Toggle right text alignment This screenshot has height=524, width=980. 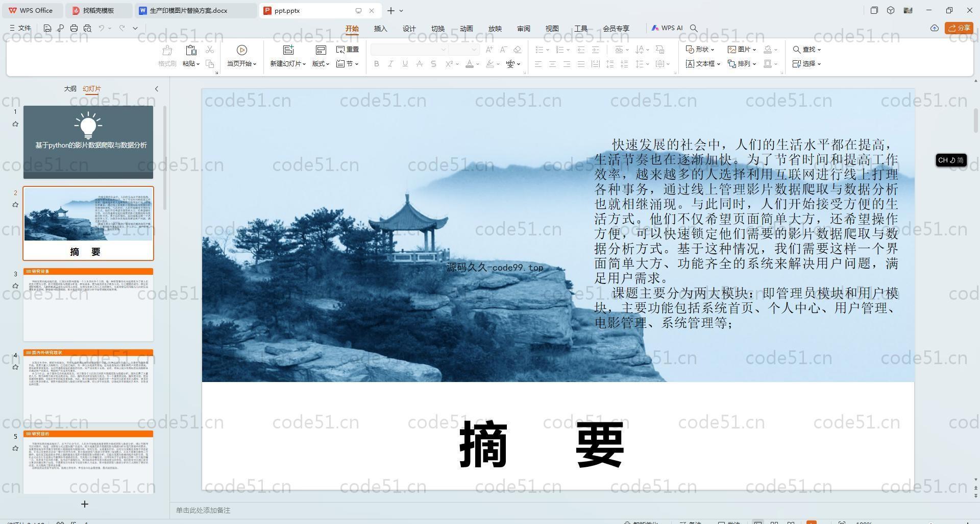(567, 64)
